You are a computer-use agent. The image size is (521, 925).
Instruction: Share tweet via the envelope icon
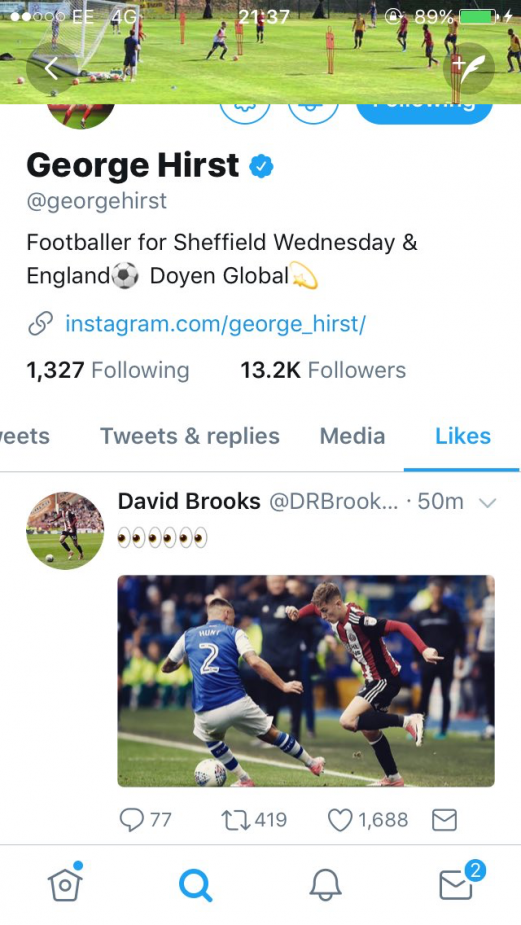pos(444,819)
